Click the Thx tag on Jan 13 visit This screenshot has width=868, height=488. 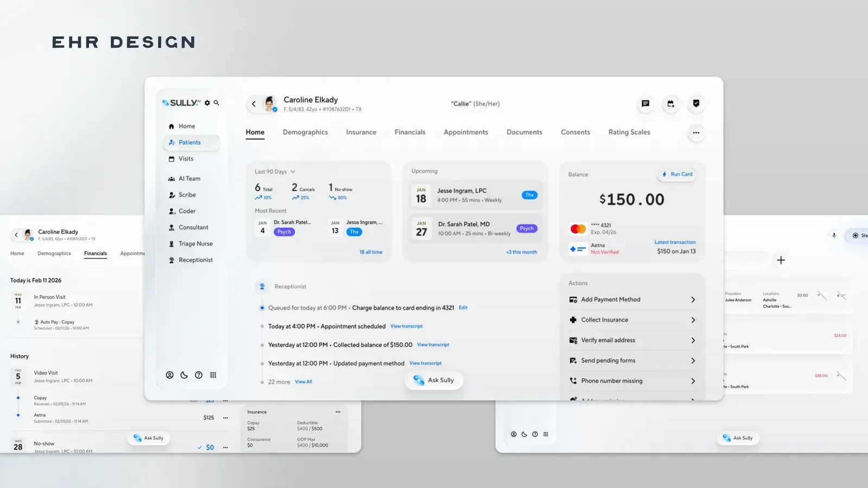354,232
